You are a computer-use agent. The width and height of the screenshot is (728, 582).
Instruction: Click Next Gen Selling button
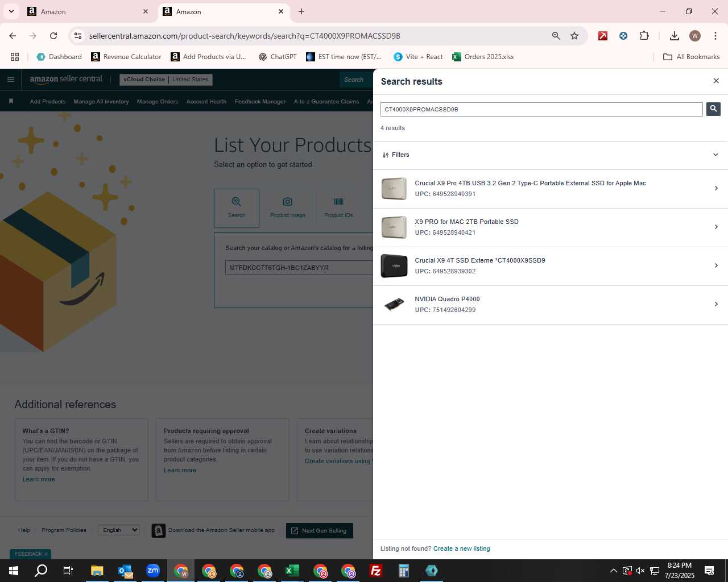319,530
